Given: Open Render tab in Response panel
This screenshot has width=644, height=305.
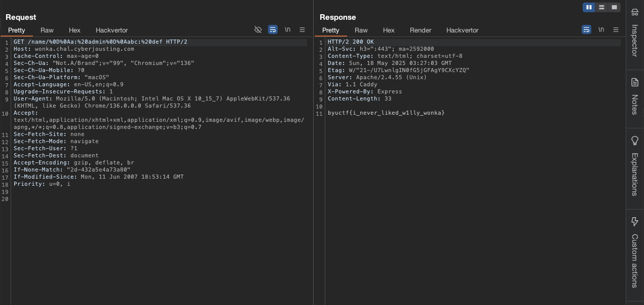Looking at the screenshot, I should click(421, 30).
